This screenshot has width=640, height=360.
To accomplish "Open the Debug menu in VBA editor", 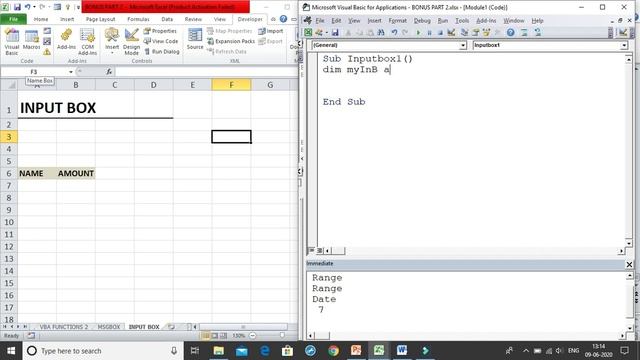I will point(422,20).
